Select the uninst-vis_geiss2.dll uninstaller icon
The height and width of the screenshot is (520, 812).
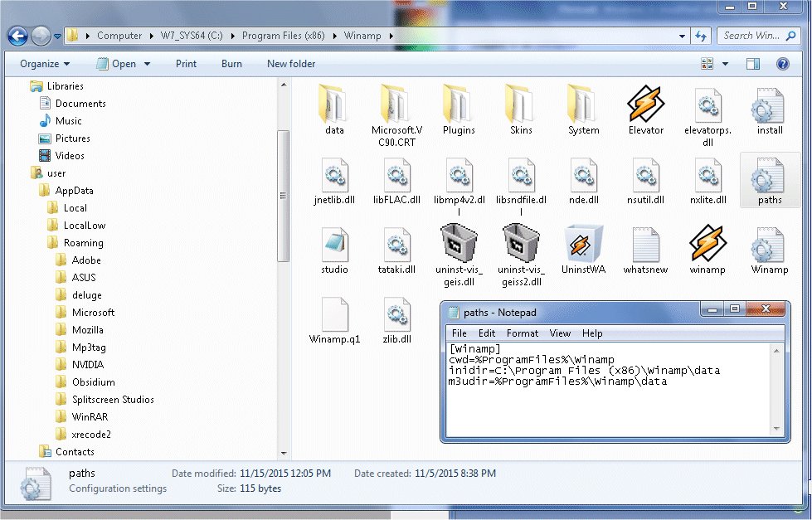click(x=521, y=242)
